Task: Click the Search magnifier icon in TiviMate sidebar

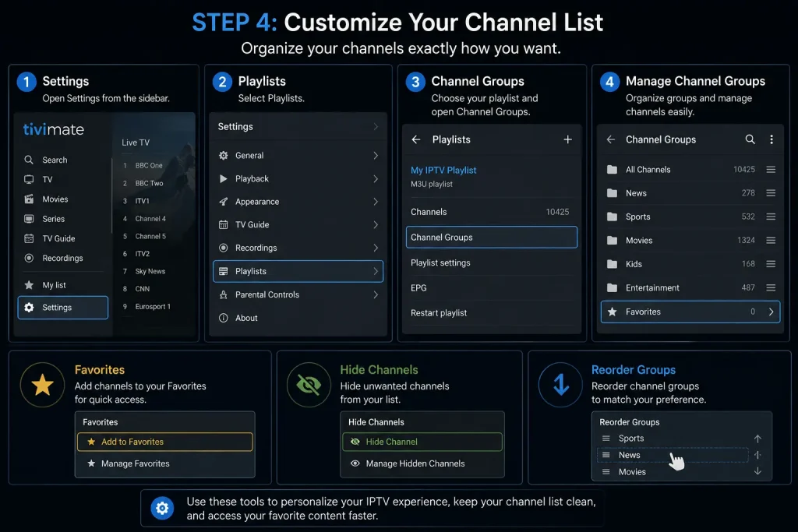Action: (29, 160)
